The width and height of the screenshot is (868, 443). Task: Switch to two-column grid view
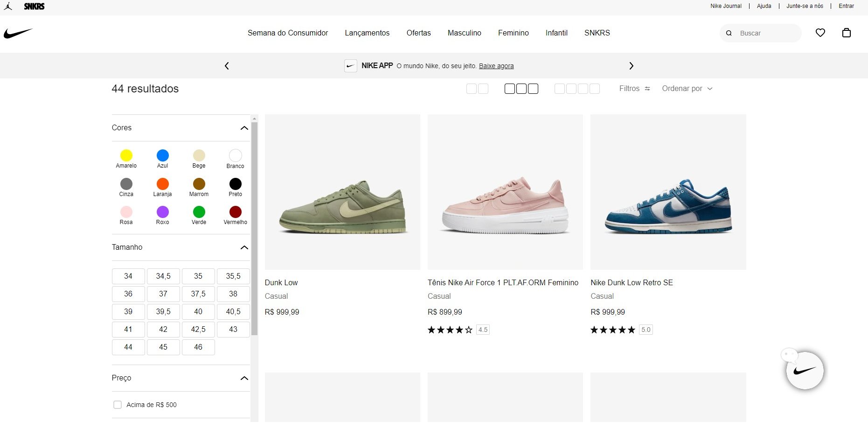477,89
